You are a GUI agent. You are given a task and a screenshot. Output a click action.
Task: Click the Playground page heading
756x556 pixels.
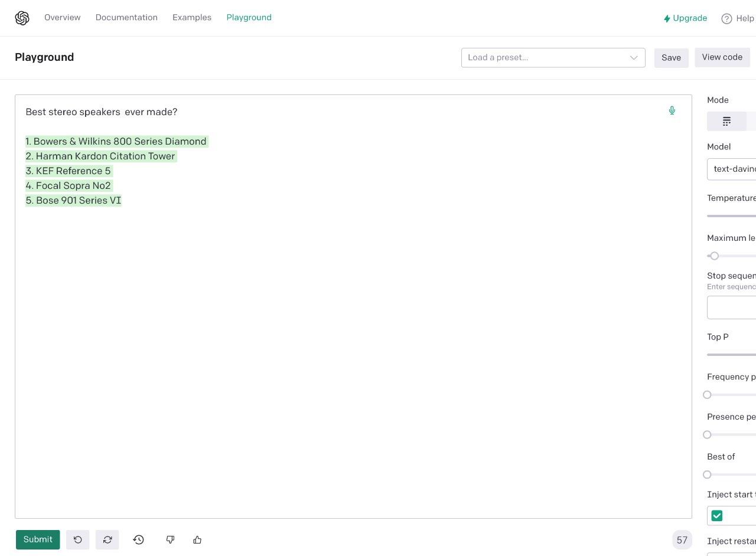[44, 57]
